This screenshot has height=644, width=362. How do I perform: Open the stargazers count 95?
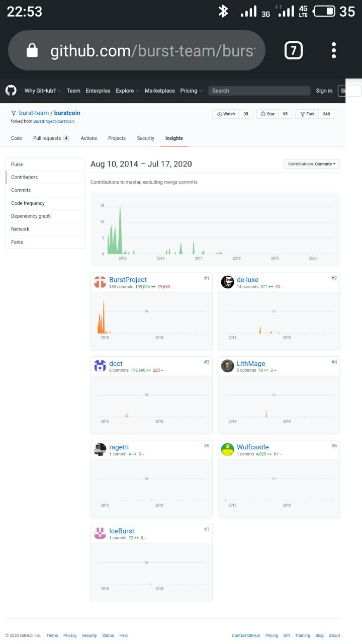point(285,114)
